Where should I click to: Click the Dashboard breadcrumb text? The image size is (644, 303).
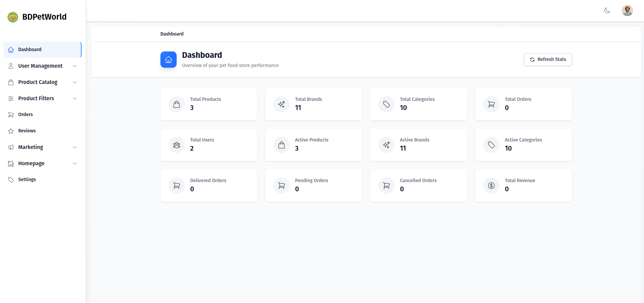coord(172,34)
